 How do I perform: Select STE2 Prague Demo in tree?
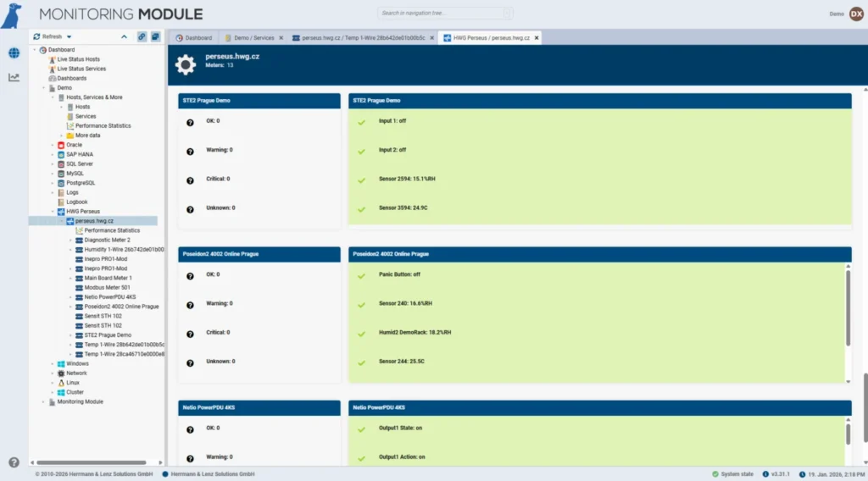point(108,335)
